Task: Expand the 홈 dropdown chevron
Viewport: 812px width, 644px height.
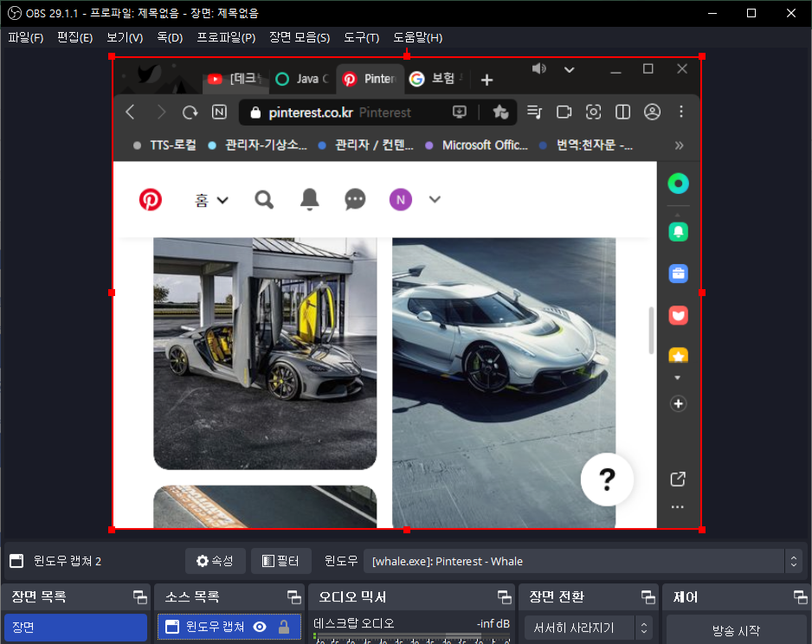Action: (x=222, y=201)
